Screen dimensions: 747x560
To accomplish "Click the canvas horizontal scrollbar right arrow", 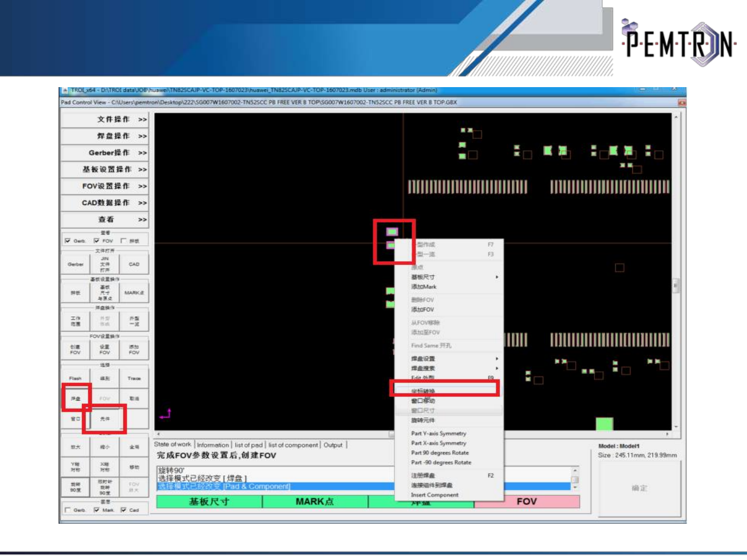I will (668, 434).
